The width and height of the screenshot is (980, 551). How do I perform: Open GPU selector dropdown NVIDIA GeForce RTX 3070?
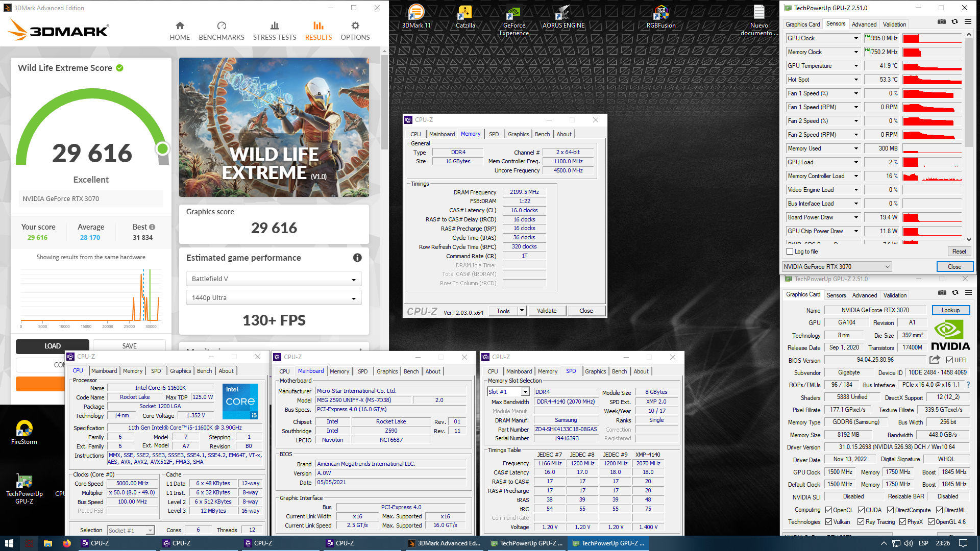[x=837, y=267]
